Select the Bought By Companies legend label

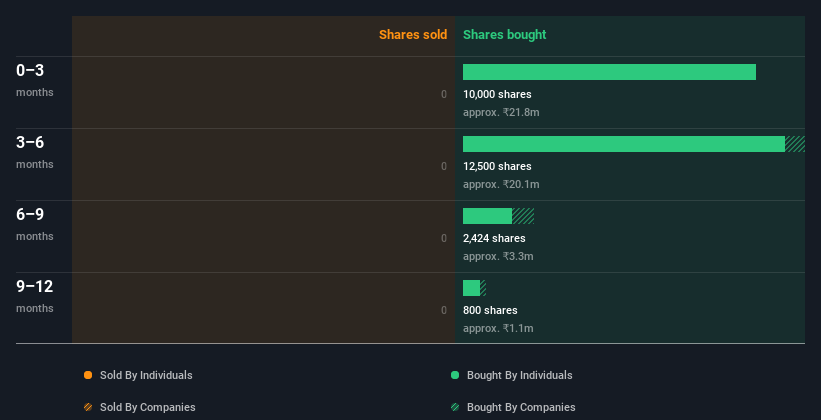(521, 407)
